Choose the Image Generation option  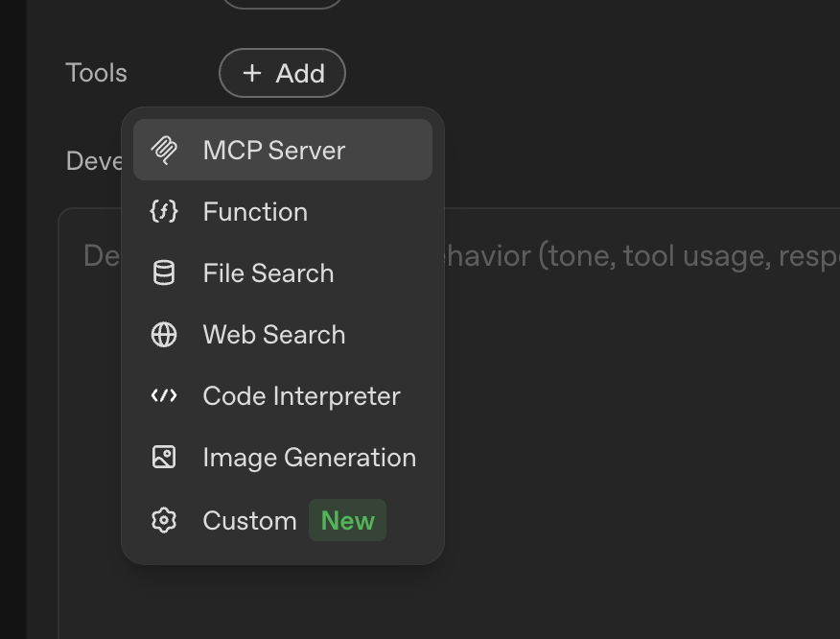309,458
